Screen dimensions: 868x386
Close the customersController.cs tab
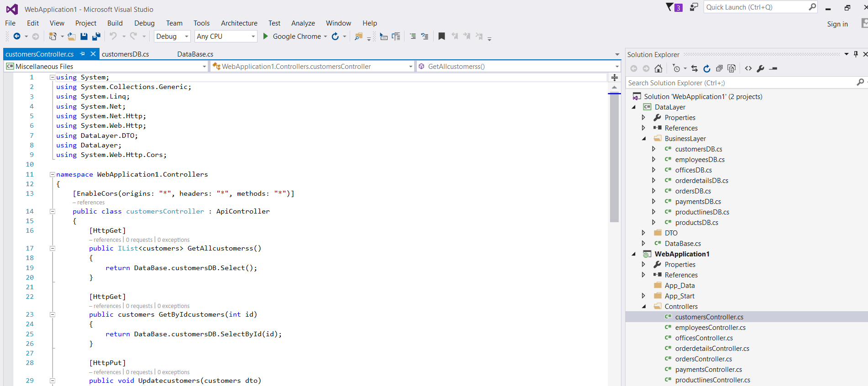point(93,54)
